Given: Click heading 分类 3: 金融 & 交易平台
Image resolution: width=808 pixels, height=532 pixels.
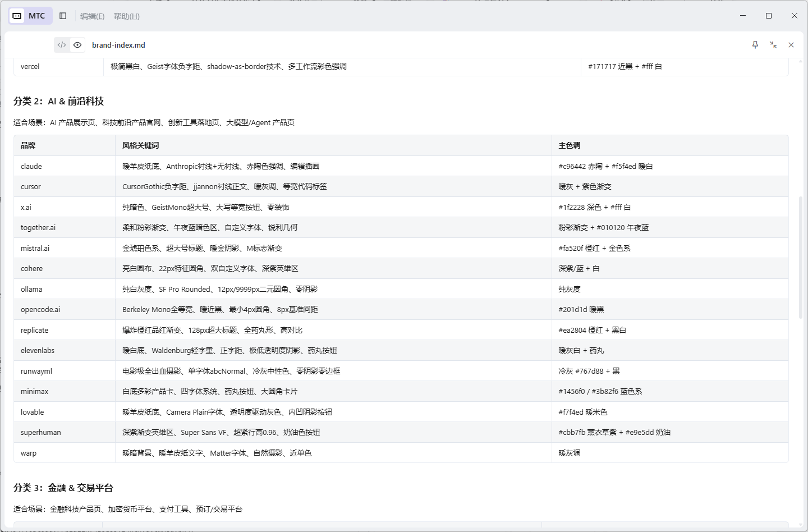Looking at the screenshot, I should [63, 488].
